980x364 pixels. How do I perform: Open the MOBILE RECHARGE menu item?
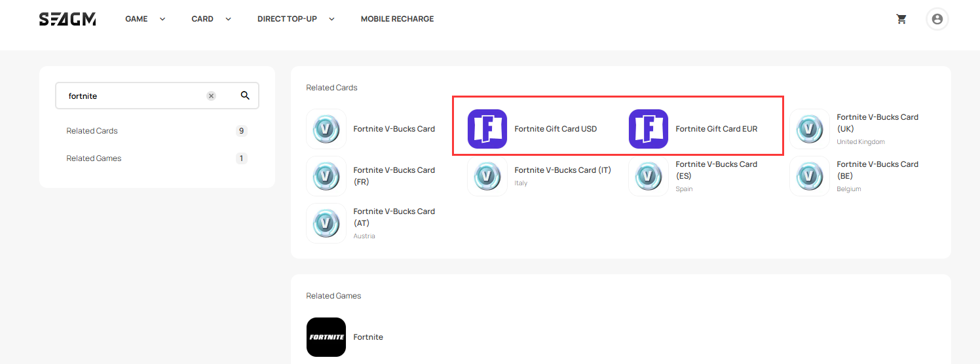click(397, 19)
